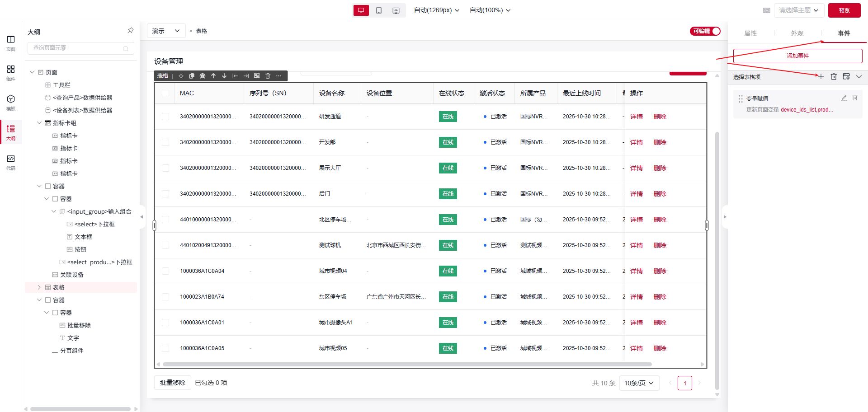Click the copy icon in the 表格 toolbar
Viewport: 868px width, 412px height.
pyautogui.click(x=192, y=76)
